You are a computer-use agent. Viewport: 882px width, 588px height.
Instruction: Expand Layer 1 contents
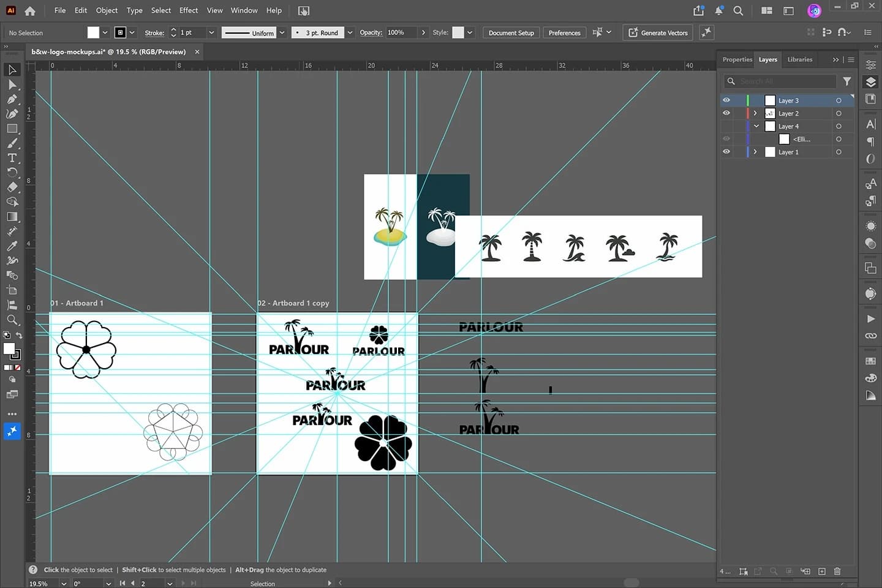pos(755,152)
